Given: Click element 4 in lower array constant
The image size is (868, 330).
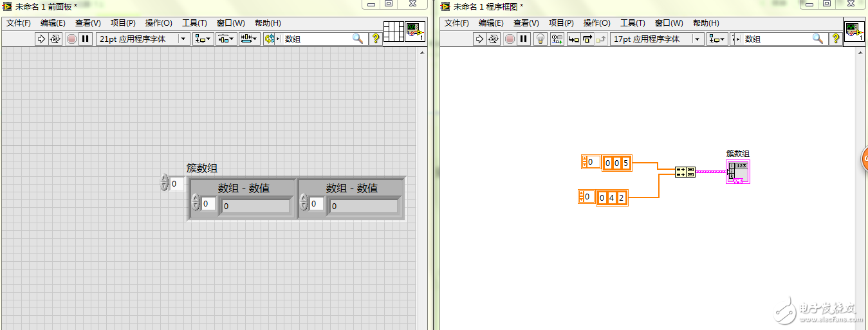Looking at the screenshot, I should (x=611, y=197).
